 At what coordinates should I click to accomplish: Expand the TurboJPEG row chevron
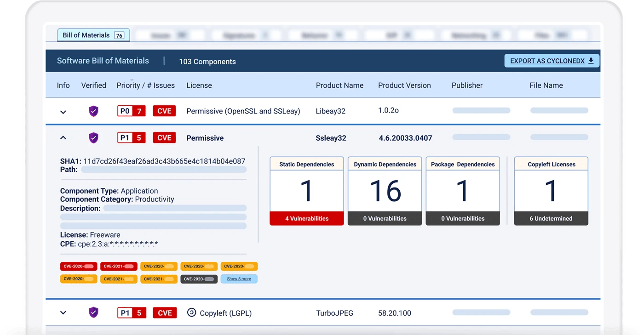pos(63,313)
